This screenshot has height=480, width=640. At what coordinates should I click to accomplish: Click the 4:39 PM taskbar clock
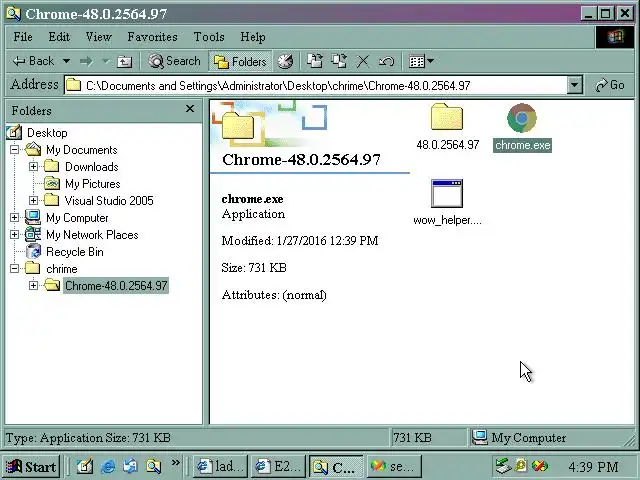[593, 467]
